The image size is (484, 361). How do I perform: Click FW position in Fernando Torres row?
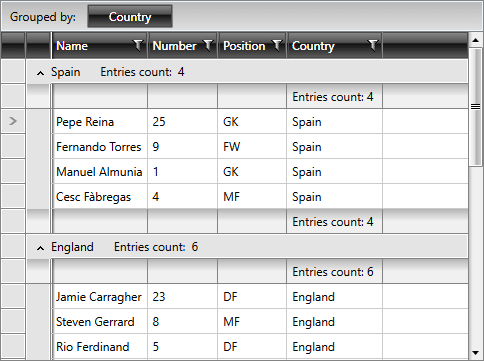252,146
